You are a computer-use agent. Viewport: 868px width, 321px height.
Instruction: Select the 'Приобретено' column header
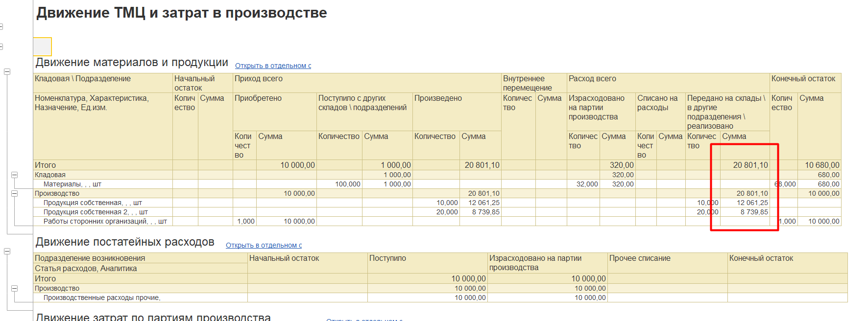pos(275,112)
